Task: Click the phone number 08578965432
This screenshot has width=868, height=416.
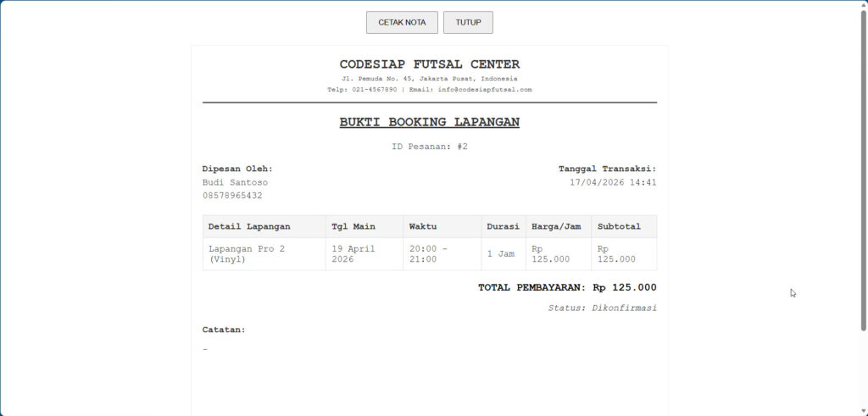Action: tap(232, 196)
